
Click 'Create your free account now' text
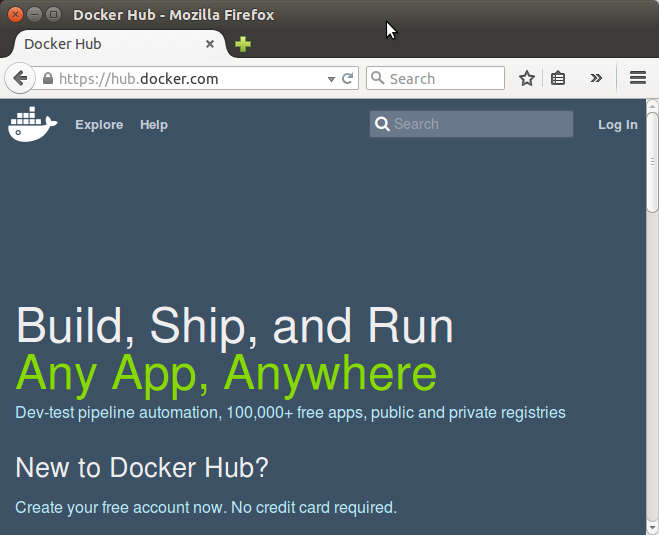click(x=206, y=508)
